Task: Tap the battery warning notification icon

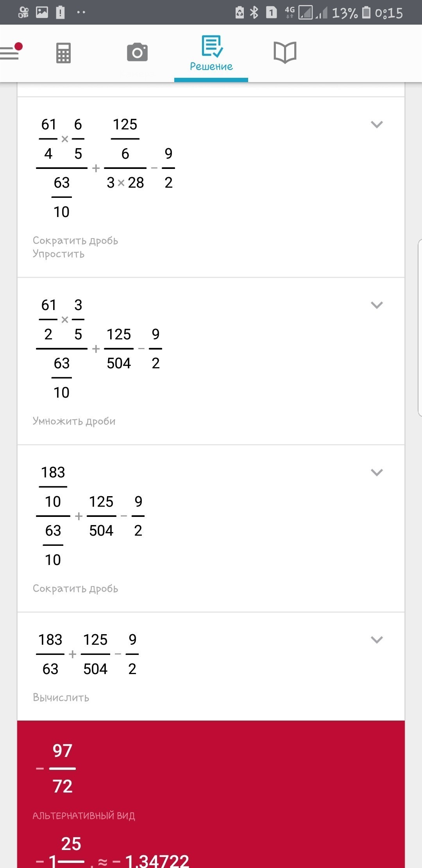Action: [60, 13]
